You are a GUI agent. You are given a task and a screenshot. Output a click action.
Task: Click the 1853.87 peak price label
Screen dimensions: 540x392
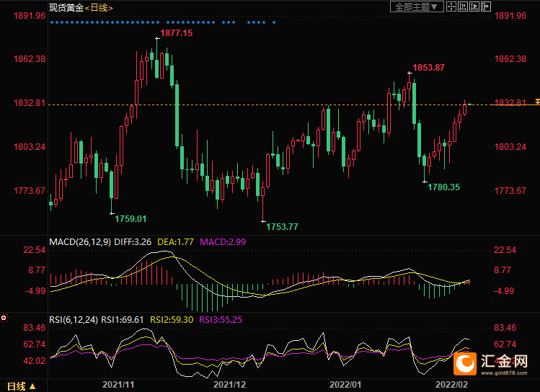coord(428,68)
